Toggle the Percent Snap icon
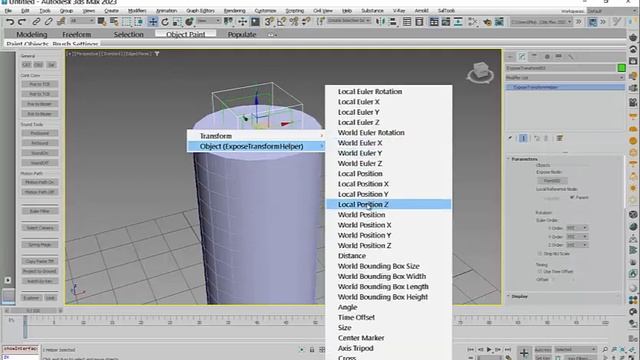This screenshot has height=360, width=640. click(x=293, y=22)
